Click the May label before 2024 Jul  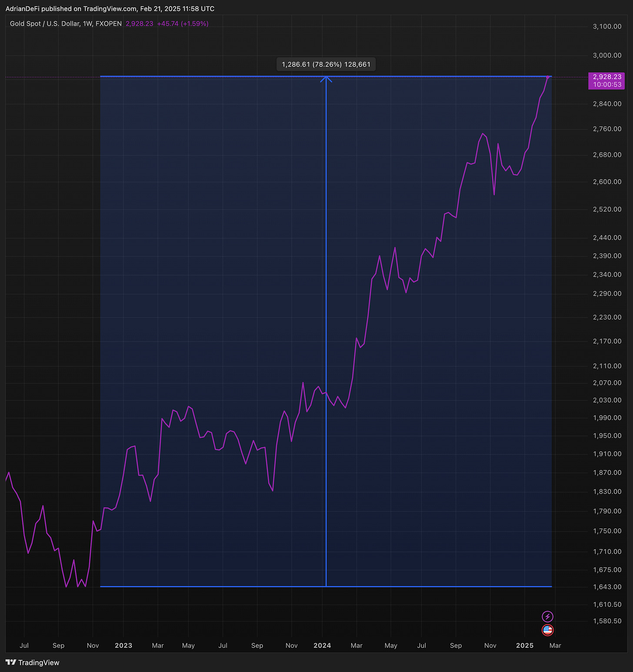tap(391, 645)
